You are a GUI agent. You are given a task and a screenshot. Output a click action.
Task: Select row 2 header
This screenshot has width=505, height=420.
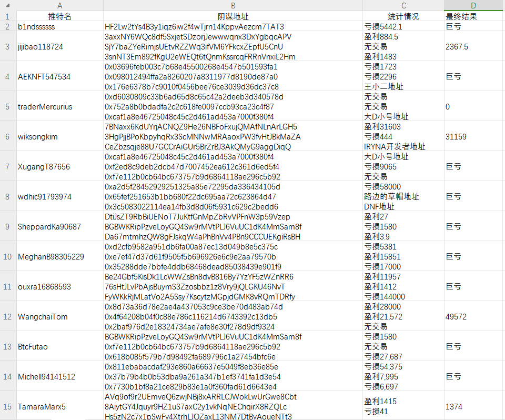tap(8, 26)
